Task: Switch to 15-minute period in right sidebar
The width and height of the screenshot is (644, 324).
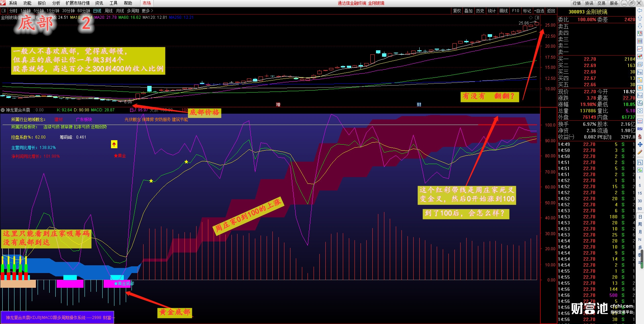Action: click(x=640, y=193)
